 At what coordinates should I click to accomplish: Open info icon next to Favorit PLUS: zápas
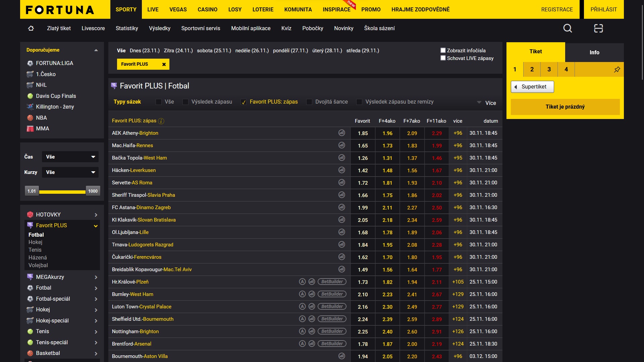161,121
